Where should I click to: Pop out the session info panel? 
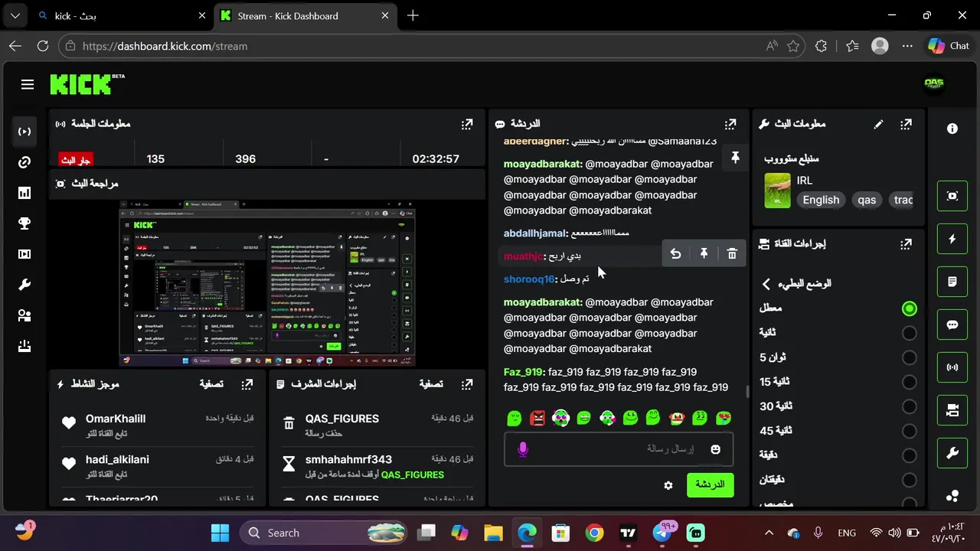(x=467, y=124)
